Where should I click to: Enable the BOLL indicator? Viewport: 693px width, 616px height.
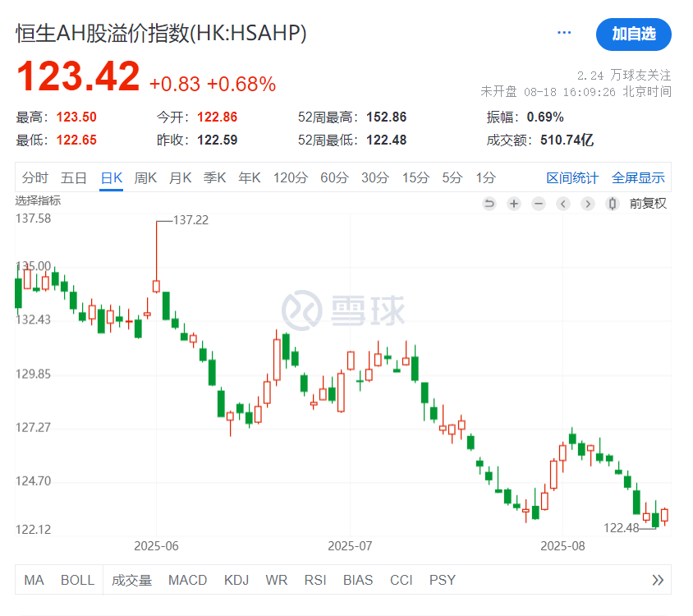tap(78, 580)
